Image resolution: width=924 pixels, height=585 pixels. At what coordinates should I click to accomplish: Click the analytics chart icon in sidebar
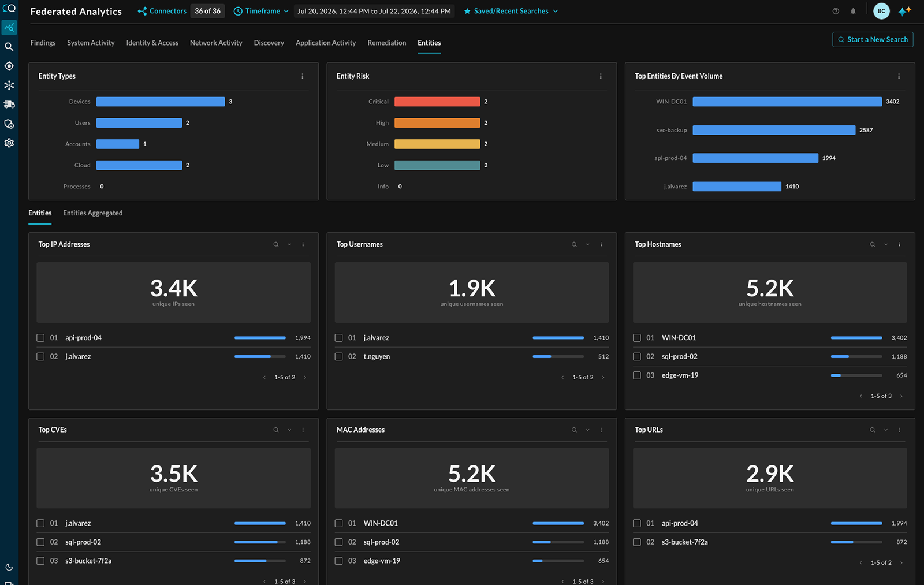[9, 28]
